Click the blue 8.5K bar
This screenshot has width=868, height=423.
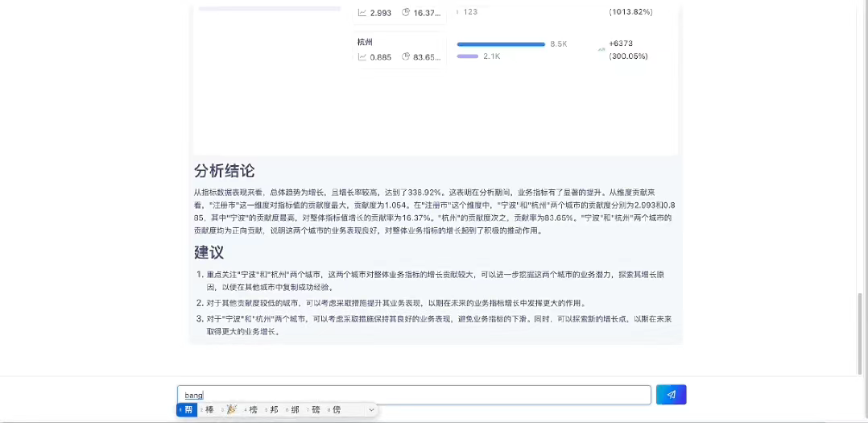(501, 44)
